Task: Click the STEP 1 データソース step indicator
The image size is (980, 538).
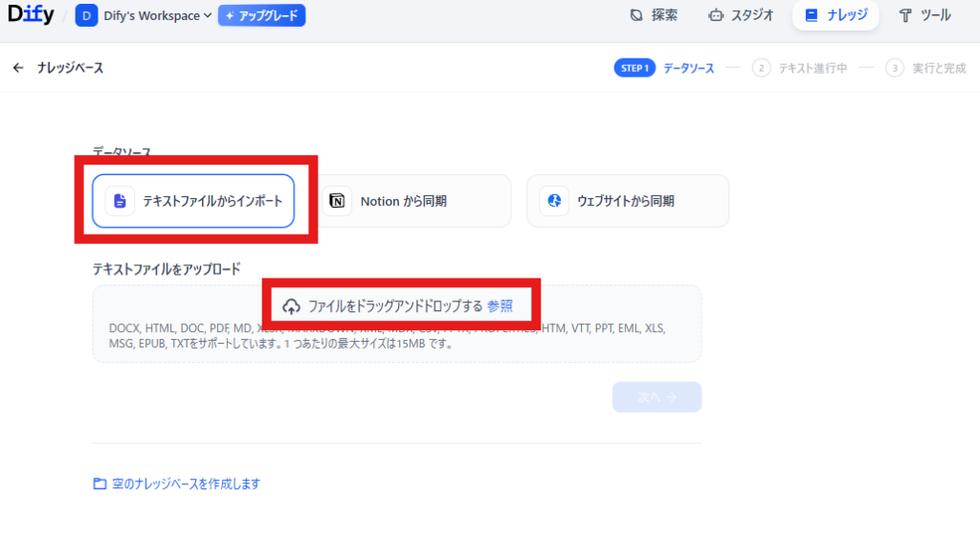Action: coord(664,68)
